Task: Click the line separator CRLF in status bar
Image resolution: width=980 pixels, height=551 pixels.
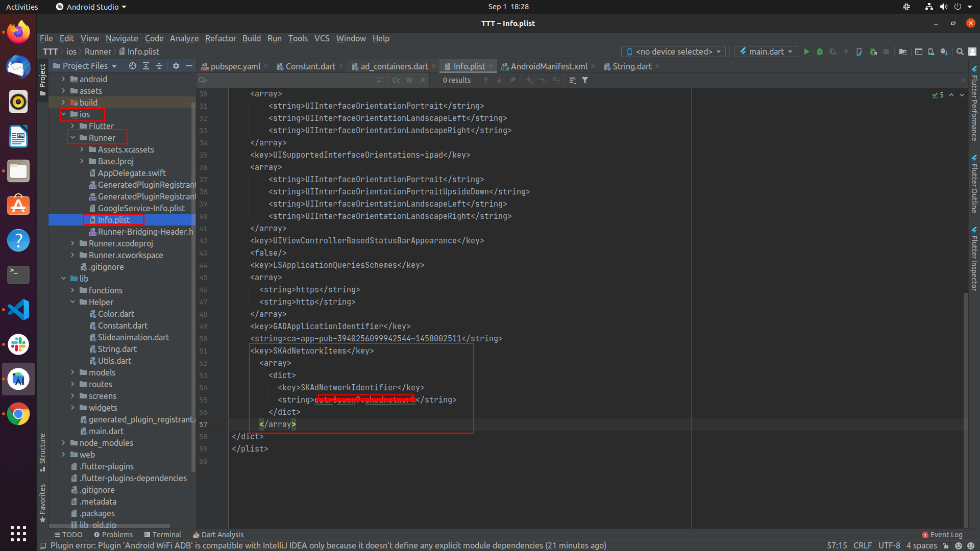Action: 863,545
